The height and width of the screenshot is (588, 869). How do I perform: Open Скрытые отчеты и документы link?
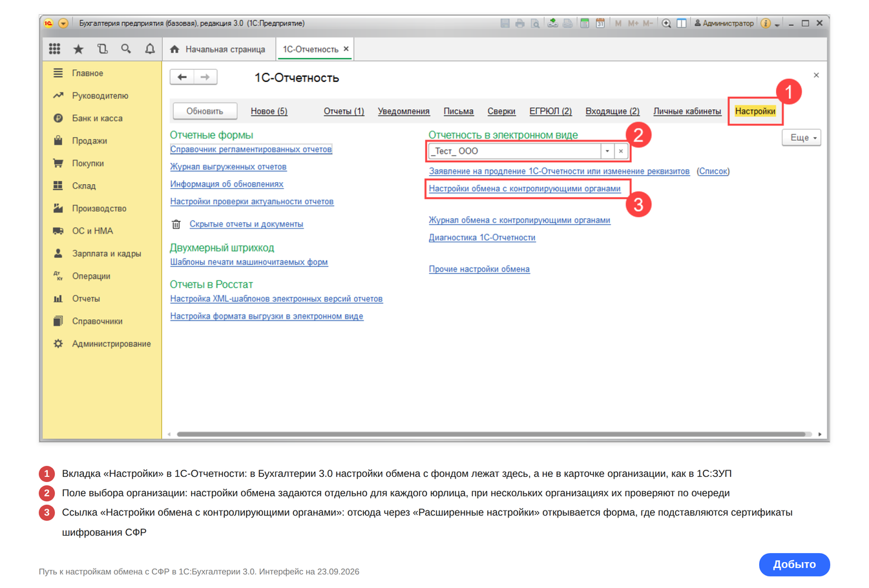247,224
